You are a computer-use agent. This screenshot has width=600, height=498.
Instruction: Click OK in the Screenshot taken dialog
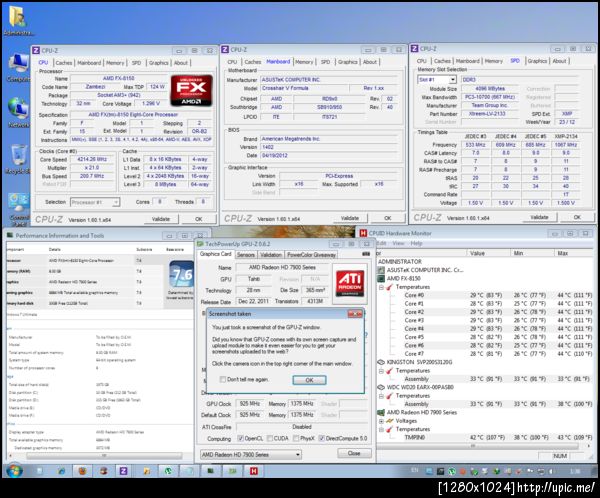[309, 380]
